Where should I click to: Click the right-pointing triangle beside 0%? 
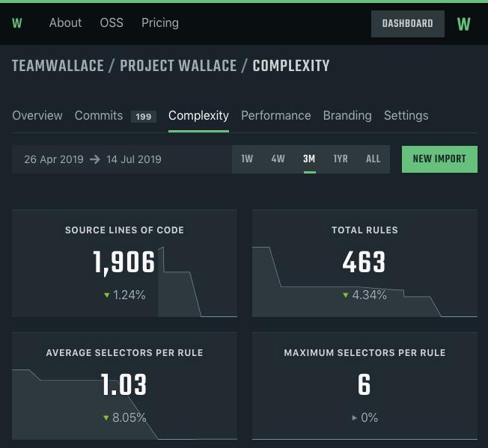click(354, 418)
